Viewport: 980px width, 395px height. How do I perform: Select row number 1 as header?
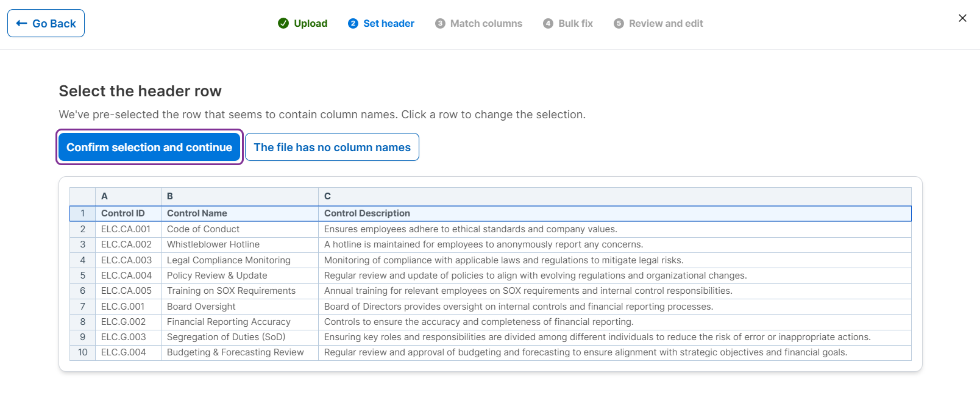[x=83, y=213]
